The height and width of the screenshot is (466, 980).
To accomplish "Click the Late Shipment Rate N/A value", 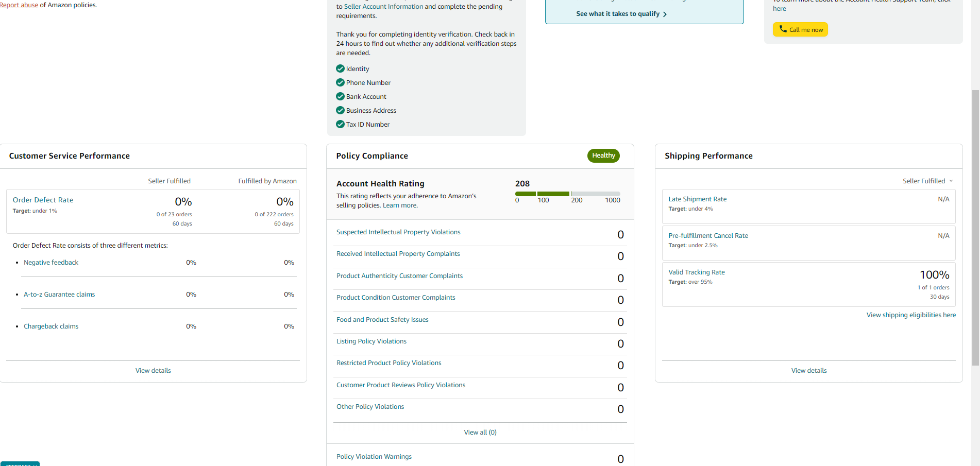I will coord(943,199).
